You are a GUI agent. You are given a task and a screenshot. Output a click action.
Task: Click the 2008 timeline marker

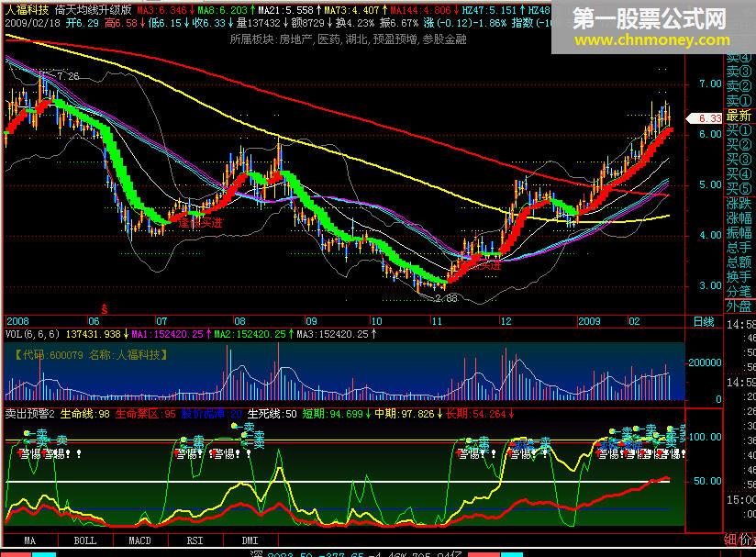pyautogui.click(x=17, y=321)
